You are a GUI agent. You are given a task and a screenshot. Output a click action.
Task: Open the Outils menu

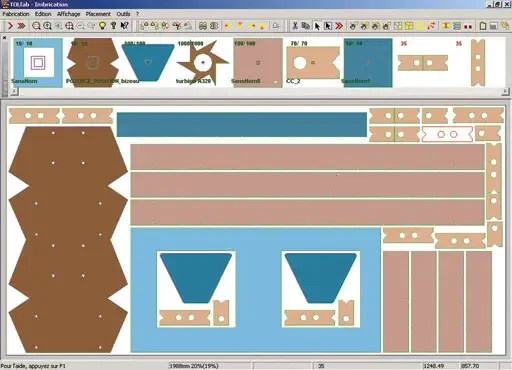click(123, 14)
